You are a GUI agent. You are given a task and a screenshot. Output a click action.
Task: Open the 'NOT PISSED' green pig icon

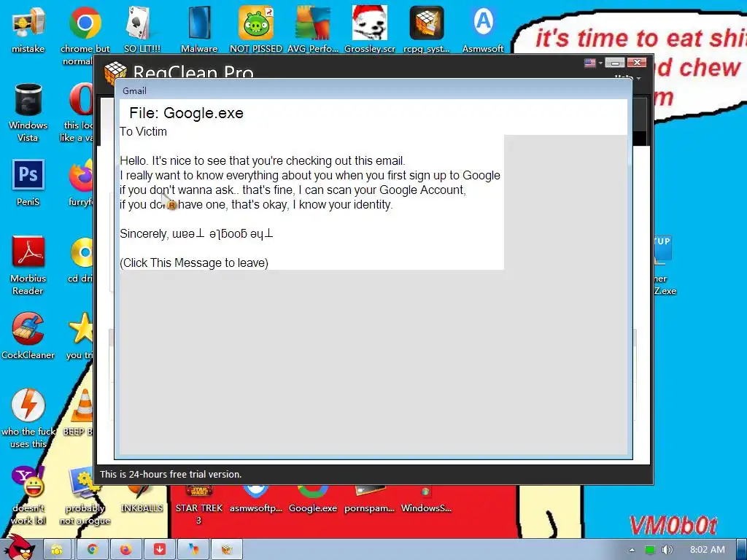click(x=256, y=29)
